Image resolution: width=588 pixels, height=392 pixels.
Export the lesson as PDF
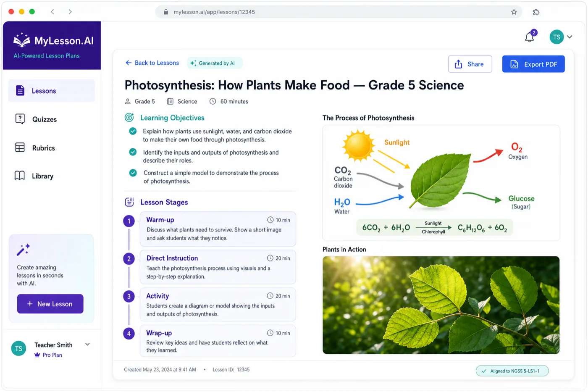pos(533,64)
